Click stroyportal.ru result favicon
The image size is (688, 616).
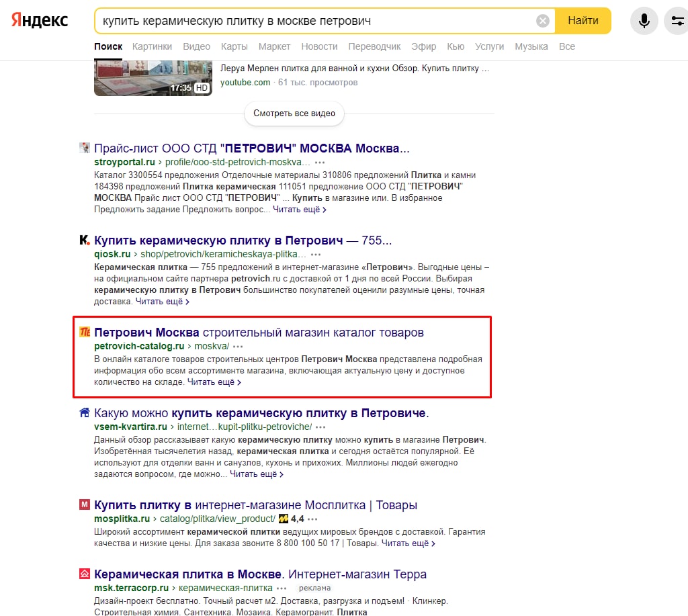click(84, 148)
